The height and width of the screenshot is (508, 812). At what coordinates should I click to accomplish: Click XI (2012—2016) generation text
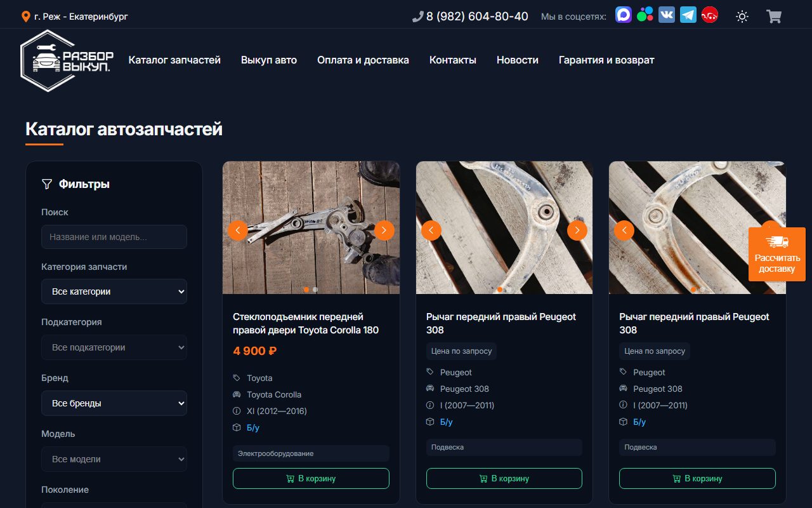pos(277,411)
